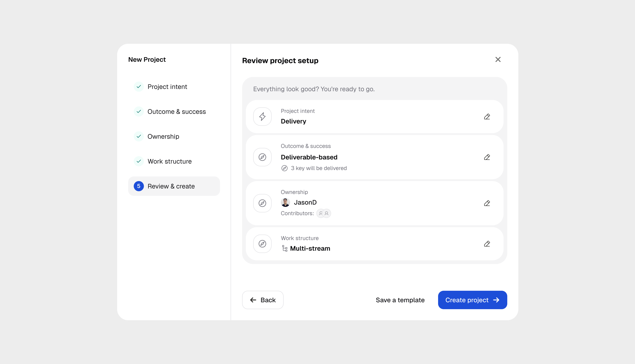Viewport: 635px width, 364px height.
Task: Edit the Project intent section via pencil icon
Action: (x=487, y=117)
